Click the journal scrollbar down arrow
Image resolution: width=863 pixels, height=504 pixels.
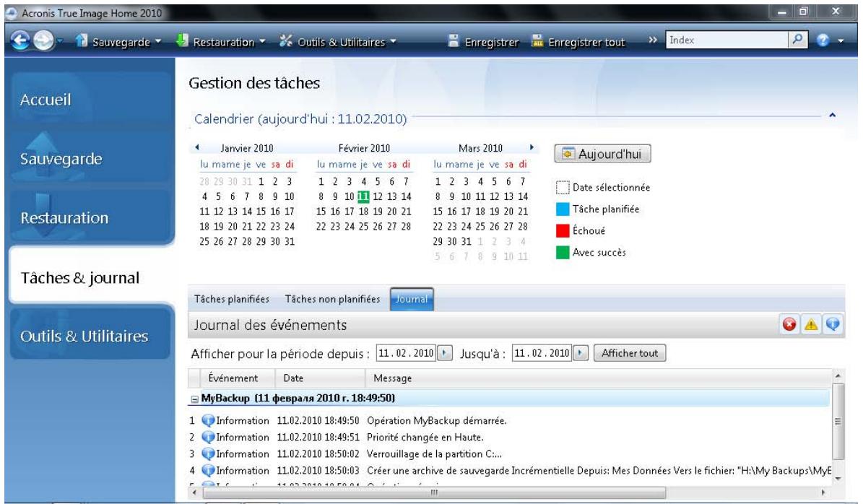[x=838, y=479]
